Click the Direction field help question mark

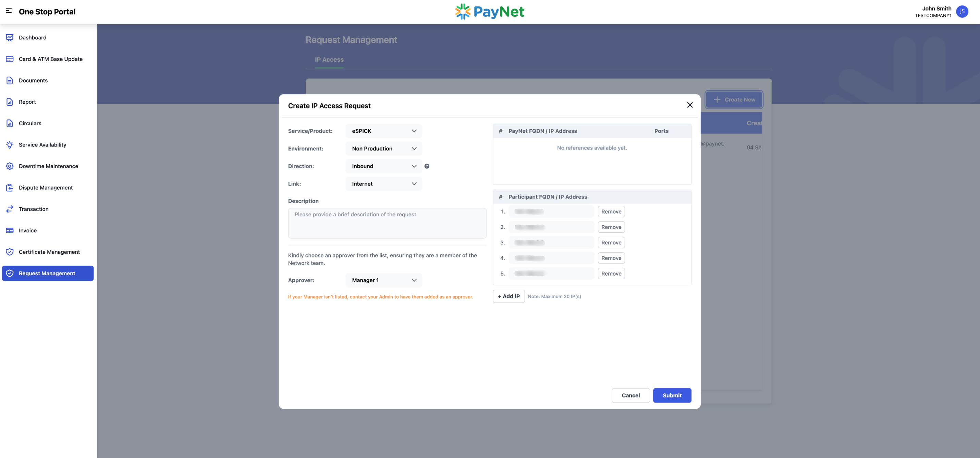tap(427, 166)
